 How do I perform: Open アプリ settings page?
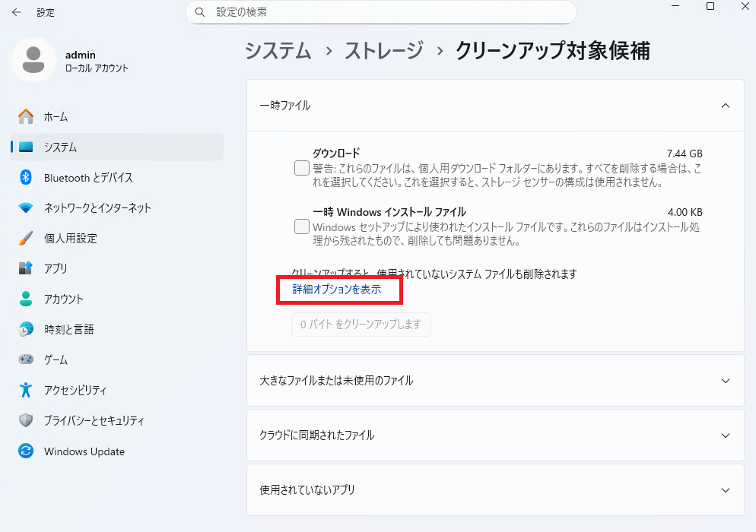[117, 268]
